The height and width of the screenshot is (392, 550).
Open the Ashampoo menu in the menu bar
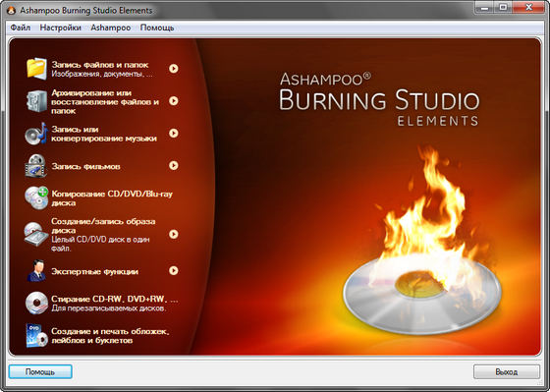pyautogui.click(x=110, y=28)
